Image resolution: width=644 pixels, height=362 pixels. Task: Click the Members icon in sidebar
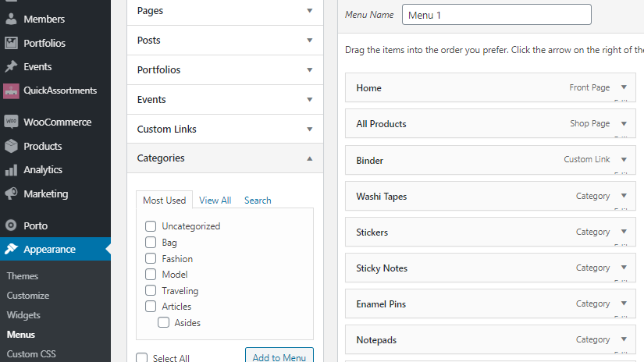[11, 19]
